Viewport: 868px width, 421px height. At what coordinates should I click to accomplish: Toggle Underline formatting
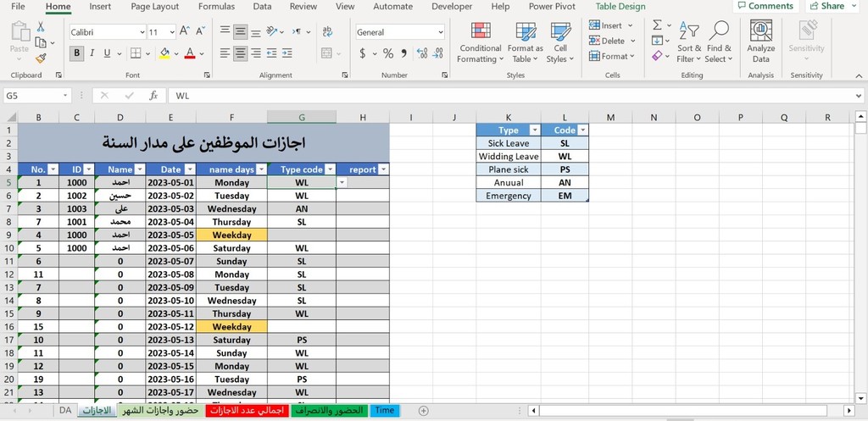tap(106, 53)
